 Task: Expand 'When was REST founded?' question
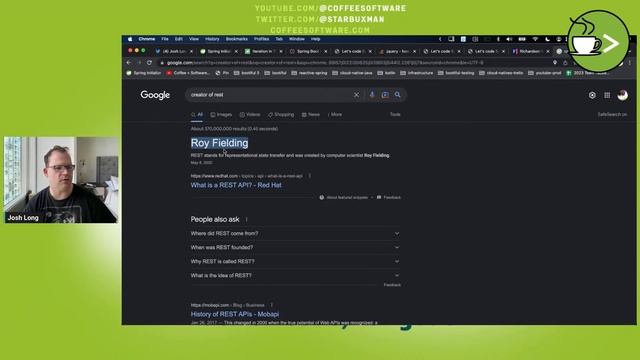[295, 247]
